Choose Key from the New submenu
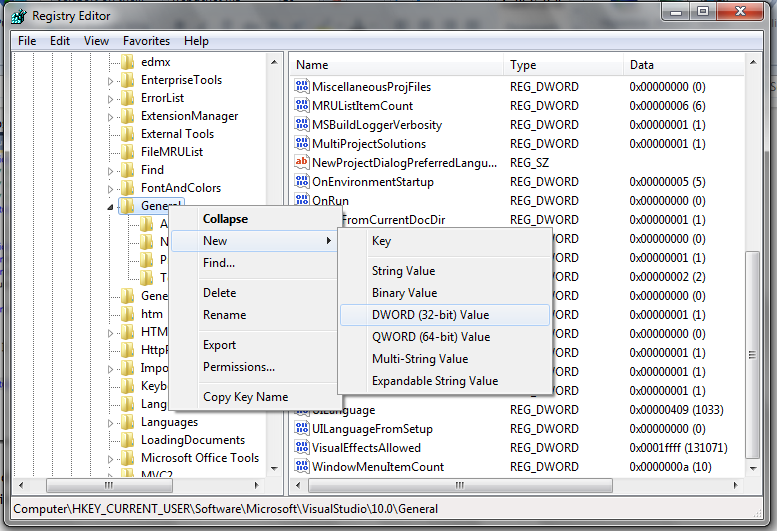 click(x=445, y=241)
